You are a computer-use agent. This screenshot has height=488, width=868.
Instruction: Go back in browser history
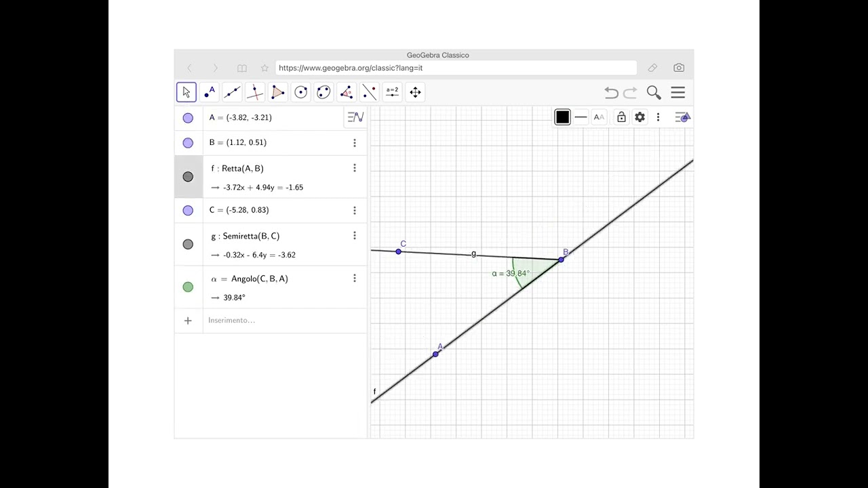[x=189, y=68]
